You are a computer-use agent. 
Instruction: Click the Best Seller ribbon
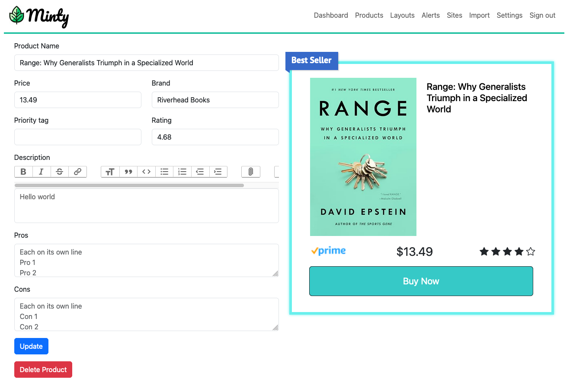pos(312,61)
